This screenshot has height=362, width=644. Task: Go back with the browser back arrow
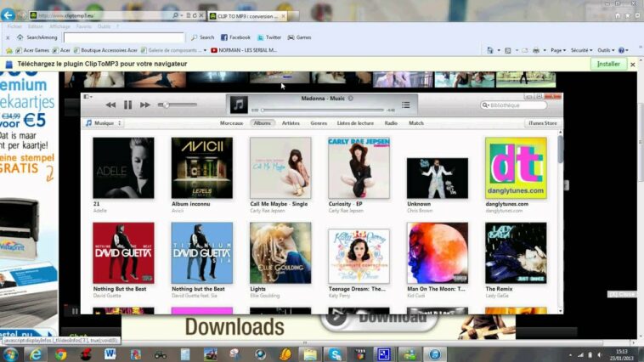pos(8,15)
